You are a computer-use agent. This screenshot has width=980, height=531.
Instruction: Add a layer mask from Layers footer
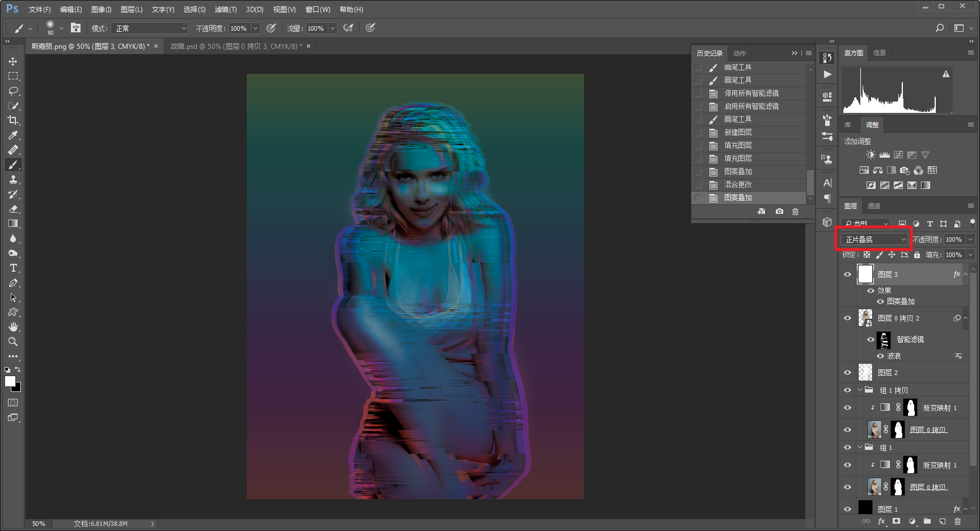[x=896, y=521]
